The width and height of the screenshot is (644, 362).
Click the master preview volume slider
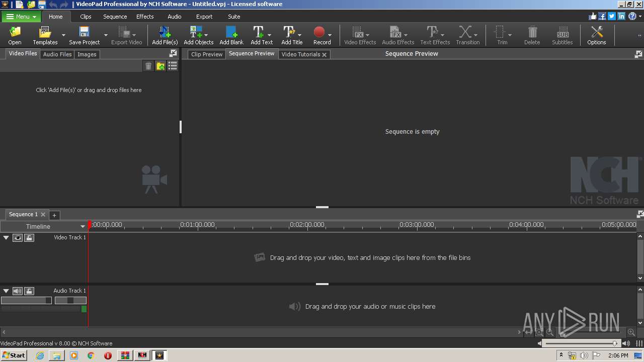click(x=581, y=343)
